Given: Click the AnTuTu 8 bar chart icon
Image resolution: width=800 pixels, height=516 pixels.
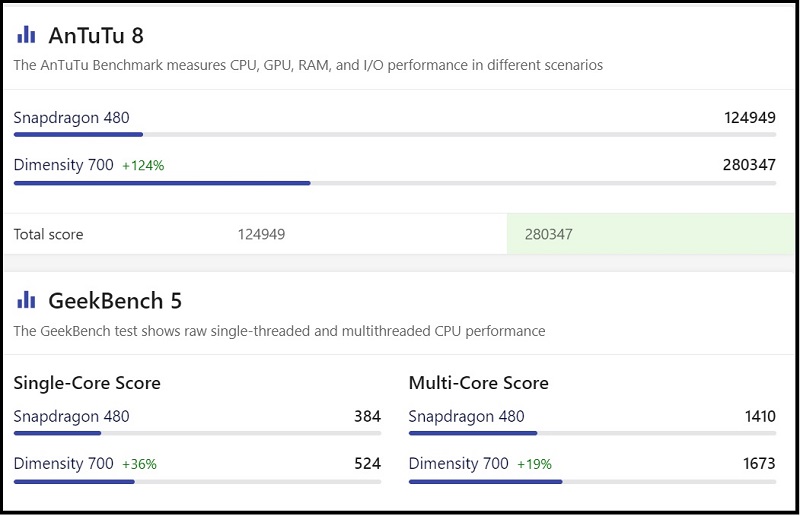Looking at the screenshot, I should point(26,35).
